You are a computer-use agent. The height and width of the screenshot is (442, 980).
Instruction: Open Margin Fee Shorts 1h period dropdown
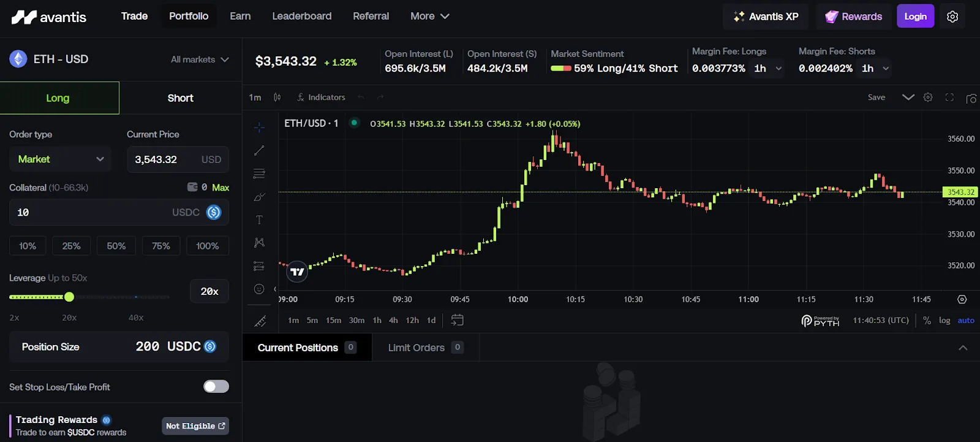[875, 69]
